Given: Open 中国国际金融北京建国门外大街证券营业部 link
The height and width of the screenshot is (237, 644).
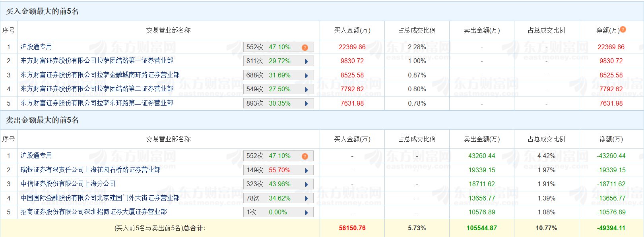Looking at the screenshot, I should click(100, 198).
